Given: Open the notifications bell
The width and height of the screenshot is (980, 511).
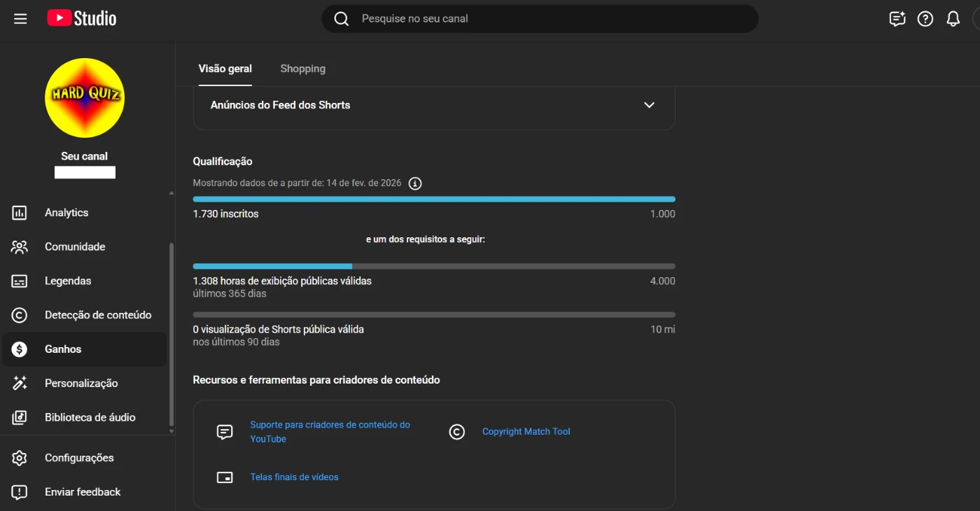Looking at the screenshot, I should [x=953, y=19].
